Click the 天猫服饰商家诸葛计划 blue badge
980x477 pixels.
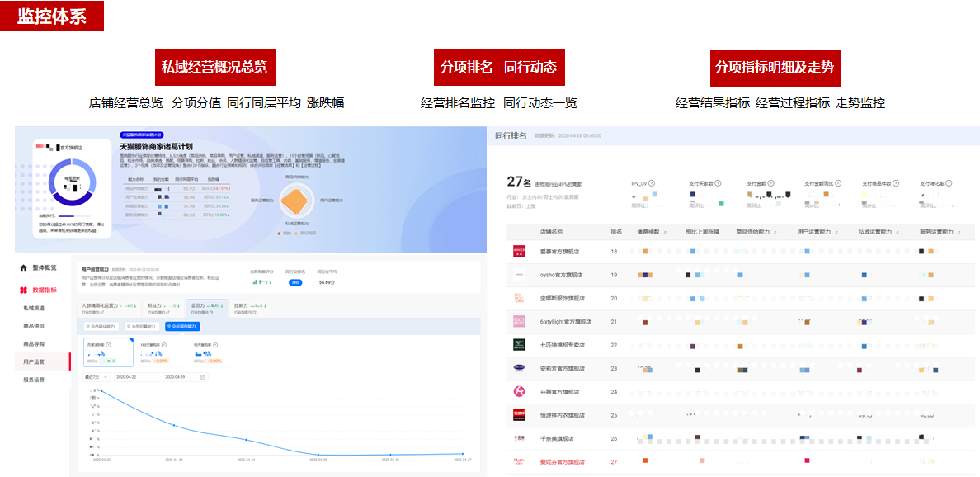click(x=141, y=135)
